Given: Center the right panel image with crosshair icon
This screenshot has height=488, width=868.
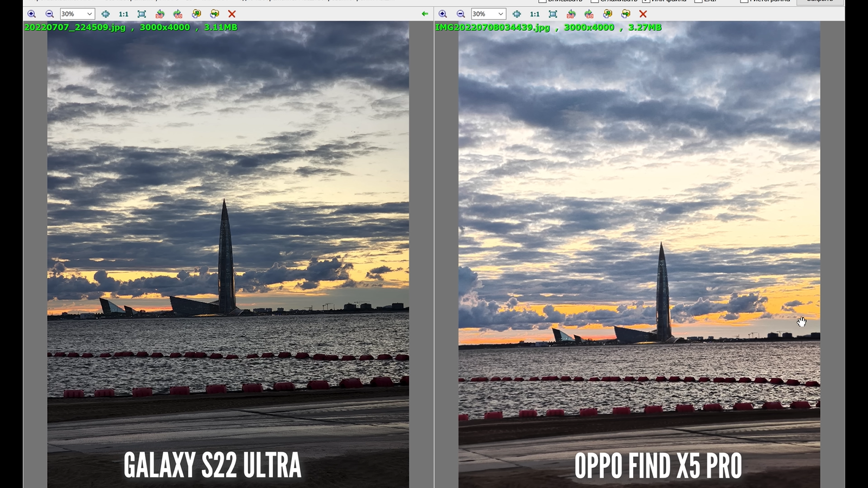Looking at the screenshot, I should pos(516,14).
